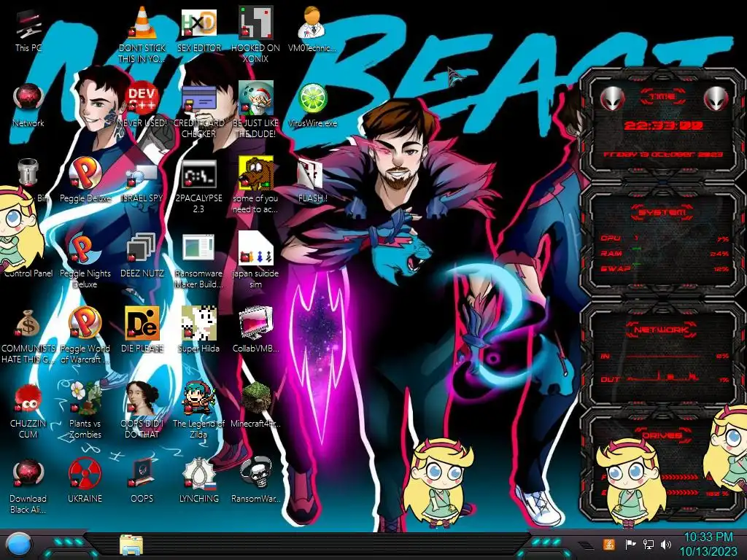Click the SWAP usage meter in the widget
The height and width of the screenshot is (560, 747).
click(664, 268)
